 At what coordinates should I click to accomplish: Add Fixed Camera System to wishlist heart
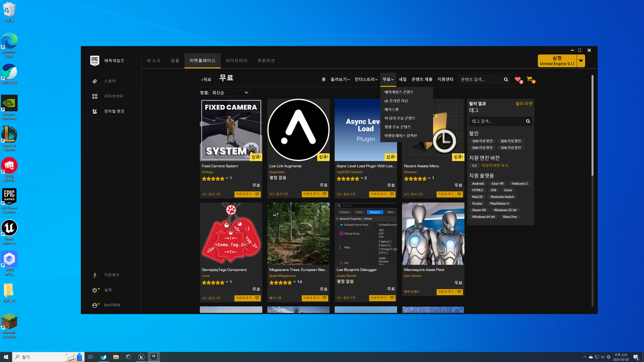coord(257,194)
